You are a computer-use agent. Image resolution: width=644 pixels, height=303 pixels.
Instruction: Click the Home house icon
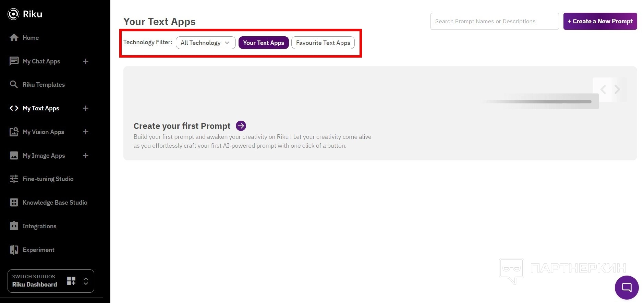tap(14, 38)
